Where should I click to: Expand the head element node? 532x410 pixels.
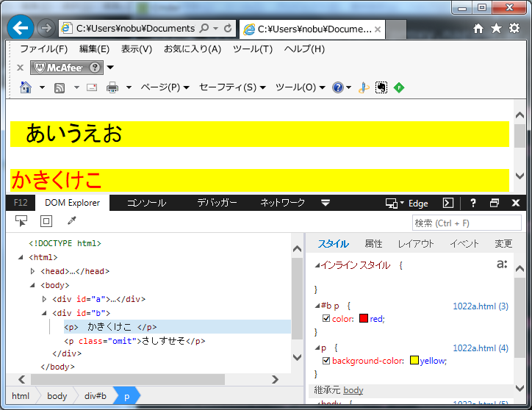coord(32,271)
